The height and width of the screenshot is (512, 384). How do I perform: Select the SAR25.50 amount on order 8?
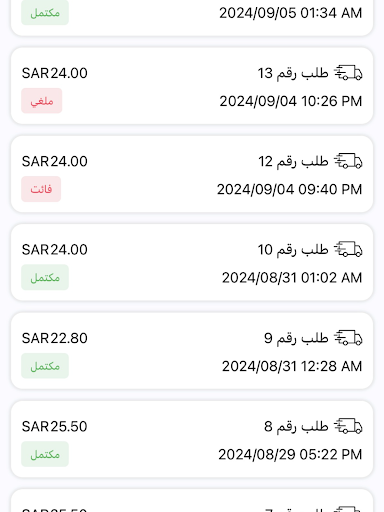point(55,426)
